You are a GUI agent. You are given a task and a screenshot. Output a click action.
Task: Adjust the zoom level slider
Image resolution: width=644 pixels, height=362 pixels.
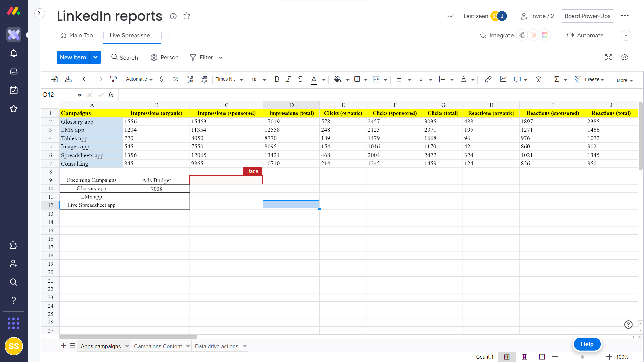click(x=582, y=357)
